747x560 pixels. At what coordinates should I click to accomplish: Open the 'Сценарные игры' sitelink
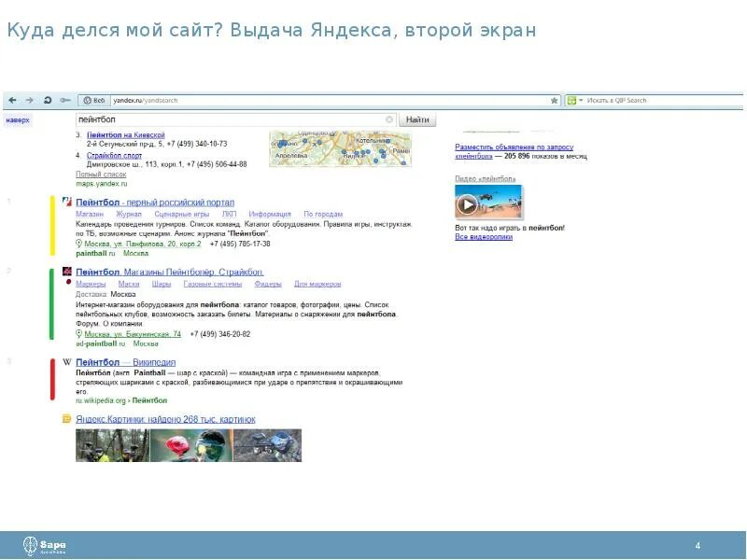(182, 215)
